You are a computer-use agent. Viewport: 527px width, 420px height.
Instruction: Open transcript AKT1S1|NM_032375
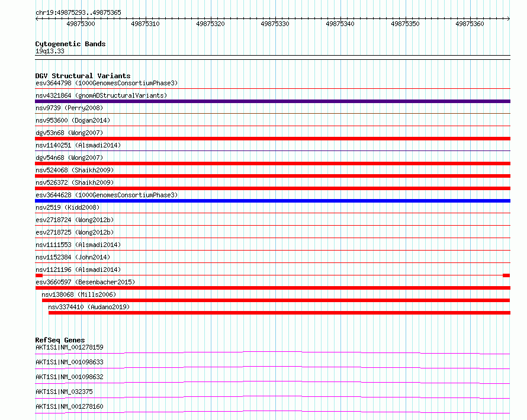pos(64,392)
